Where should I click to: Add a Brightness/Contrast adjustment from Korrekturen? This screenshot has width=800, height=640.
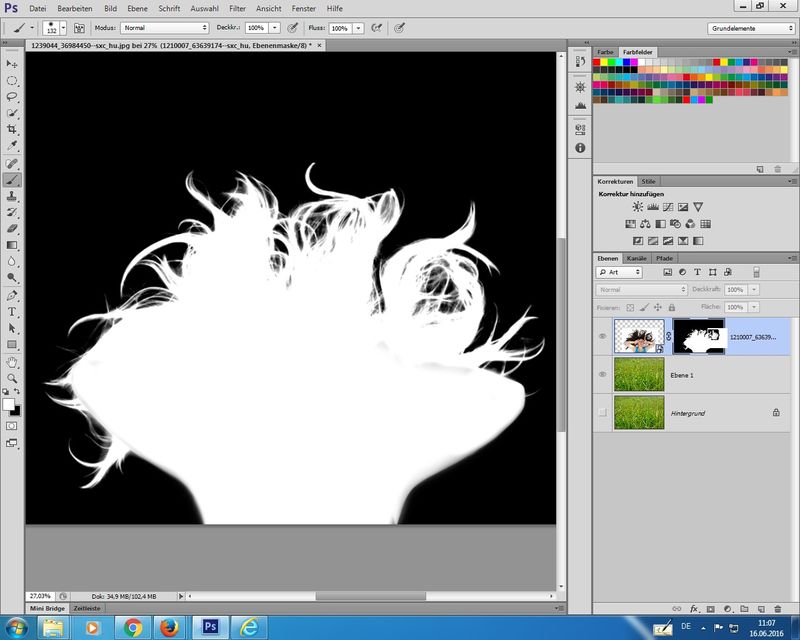click(637, 206)
